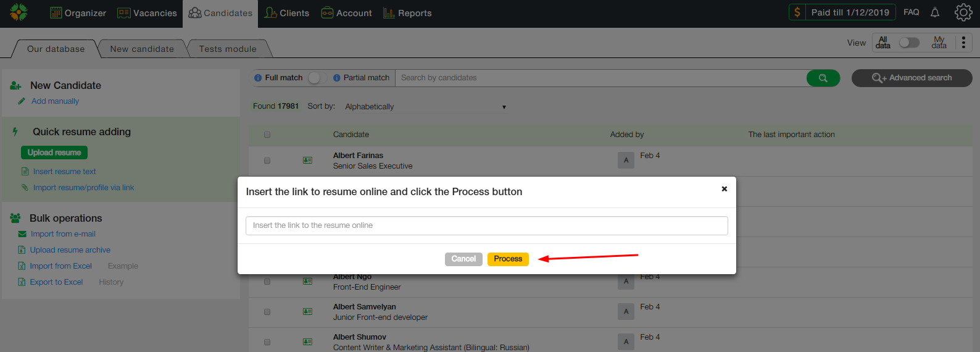Click the notifications bell icon
The image size is (980, 352).
coord(935,12)
